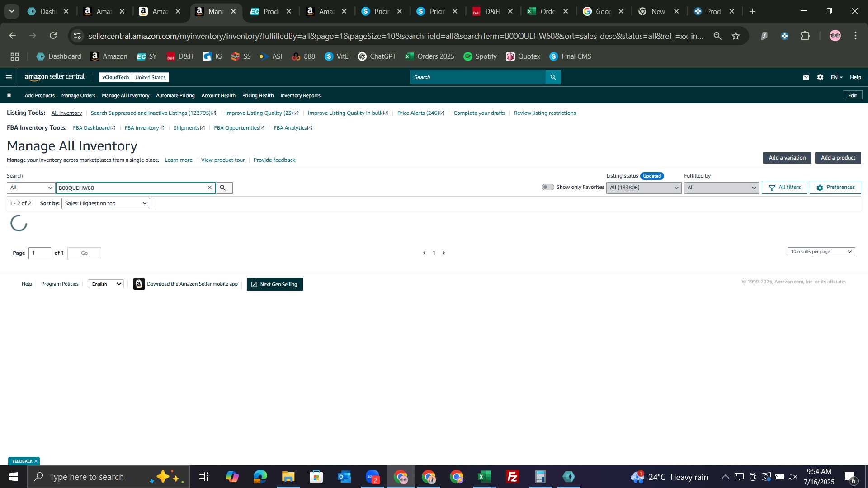Open the EN language dropdown

click(836, 77)
